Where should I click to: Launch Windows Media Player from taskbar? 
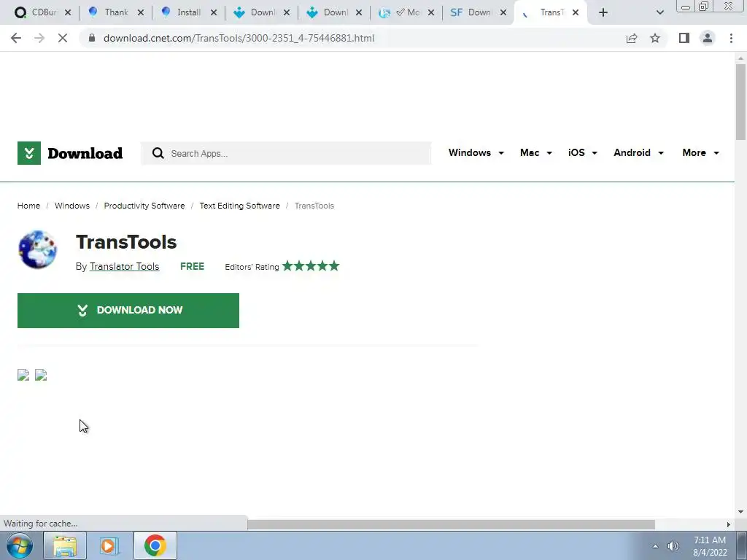coord(109,545)
